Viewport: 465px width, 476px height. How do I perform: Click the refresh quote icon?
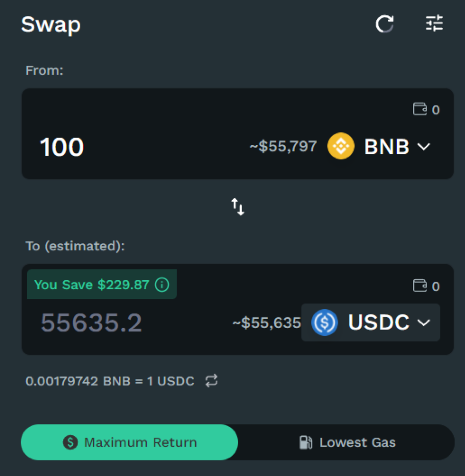tap(384, 24)
